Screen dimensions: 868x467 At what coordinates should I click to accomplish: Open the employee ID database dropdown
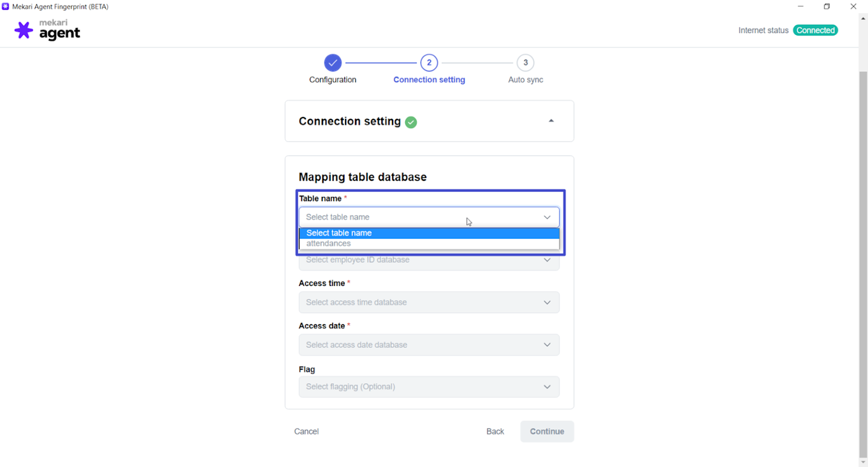429,261
